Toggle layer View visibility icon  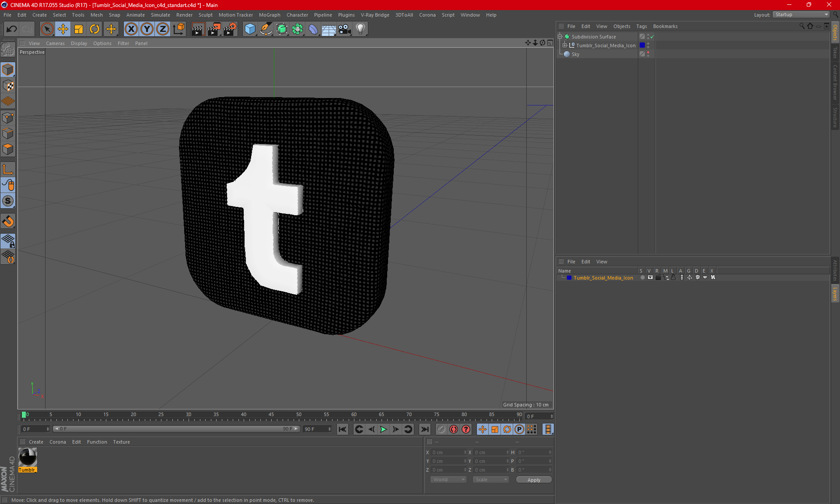point(650,277)
